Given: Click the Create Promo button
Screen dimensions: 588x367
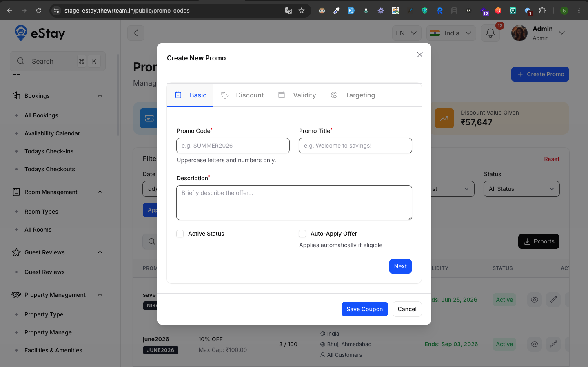Looking at the screenshot, I should click(x=540, y=74).
